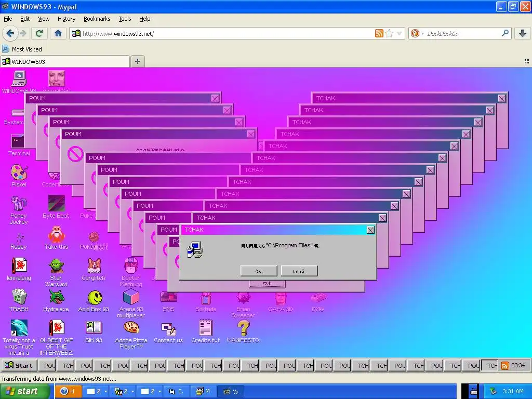This screenshot has width=532, height=399.
Task: Open the History menu
Action: (x=66, y=19)
